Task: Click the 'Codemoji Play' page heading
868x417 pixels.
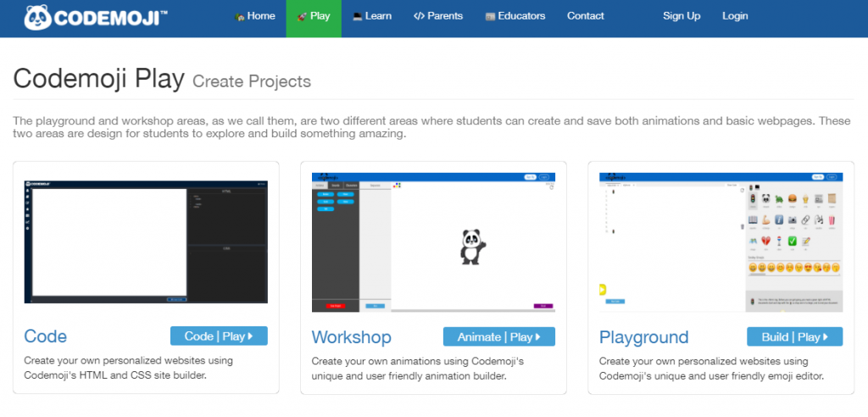Action: pyautogui.click(x=98, y=79)
